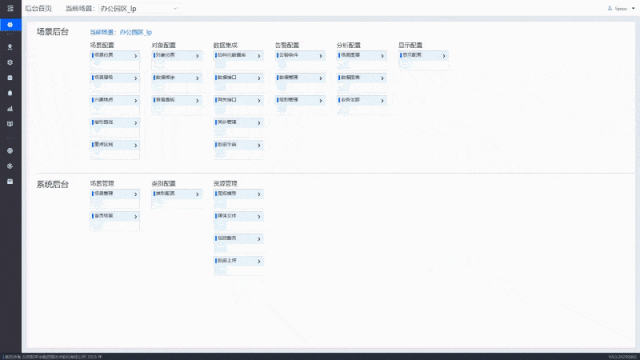Open the person icon in the sidebar
Screen dimensions: 640x360
[10, 47]
